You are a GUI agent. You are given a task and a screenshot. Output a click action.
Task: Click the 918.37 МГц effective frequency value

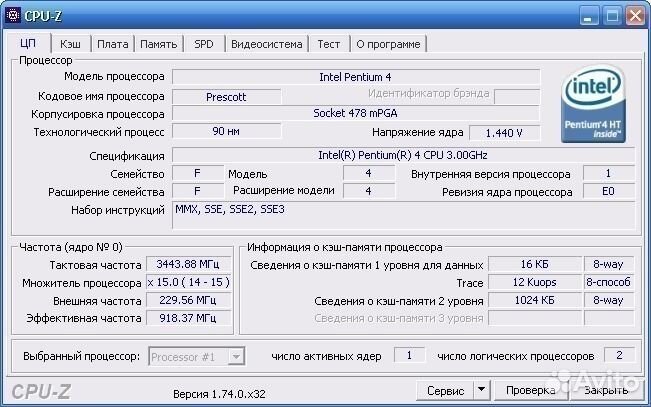[188, 318]
